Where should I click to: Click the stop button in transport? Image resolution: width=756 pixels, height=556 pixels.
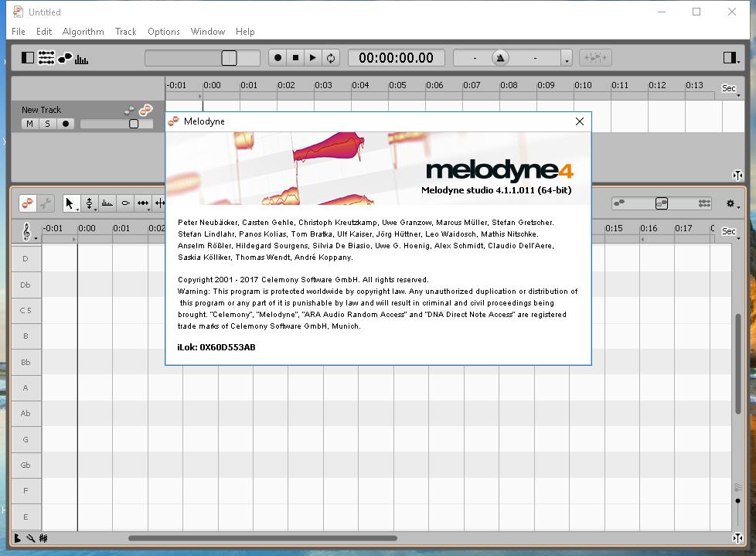(295, 58)
